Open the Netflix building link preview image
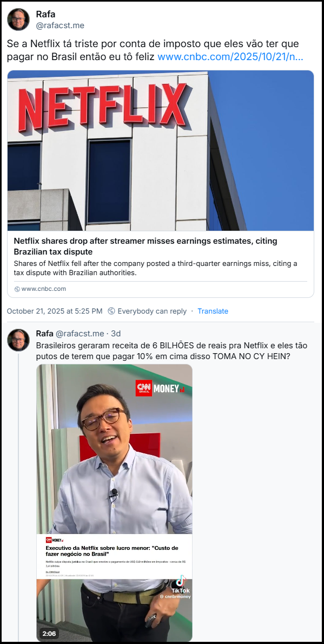This screenshot has height=644, width=324. pyautogui.click(x=161, y=151)
